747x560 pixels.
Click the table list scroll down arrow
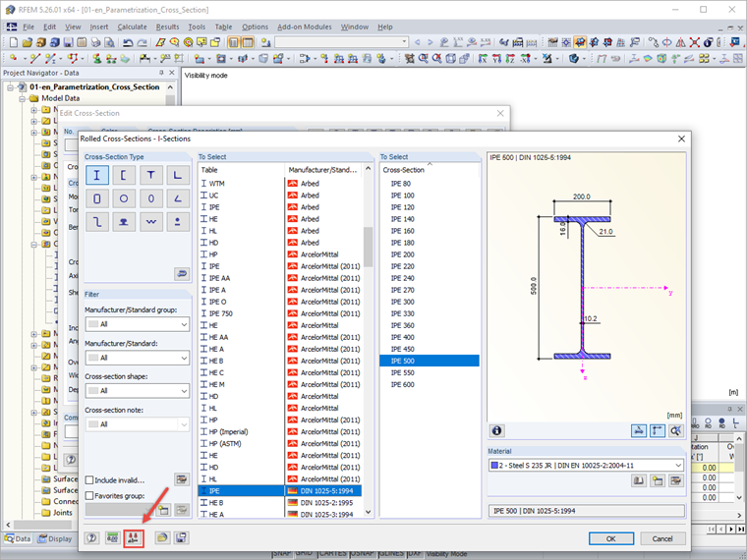[368, 512]
